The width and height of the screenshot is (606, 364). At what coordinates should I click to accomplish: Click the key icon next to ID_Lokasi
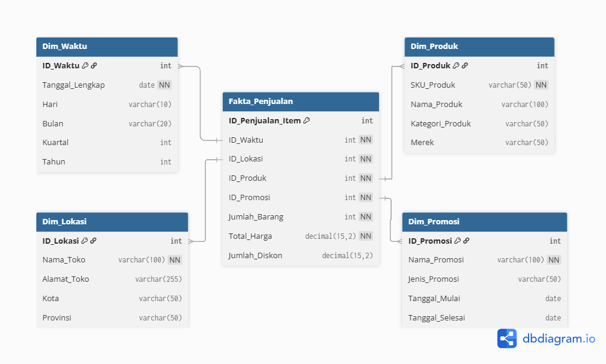pos(85,241)
